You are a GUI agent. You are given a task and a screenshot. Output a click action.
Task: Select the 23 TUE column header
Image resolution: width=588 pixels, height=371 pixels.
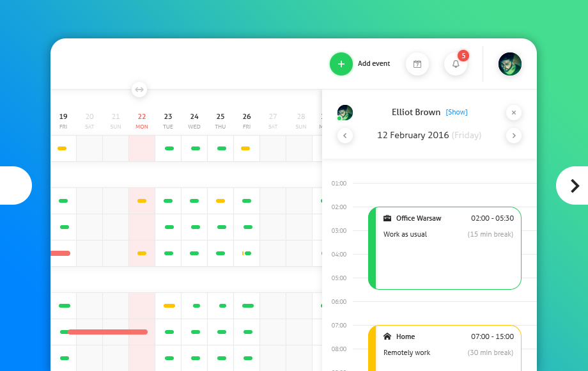[168, 121]
